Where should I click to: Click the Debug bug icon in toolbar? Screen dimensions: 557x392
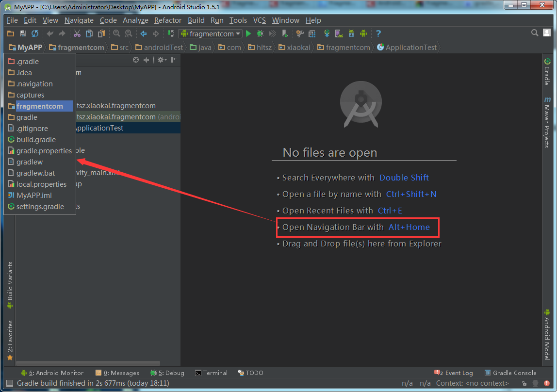261,33
